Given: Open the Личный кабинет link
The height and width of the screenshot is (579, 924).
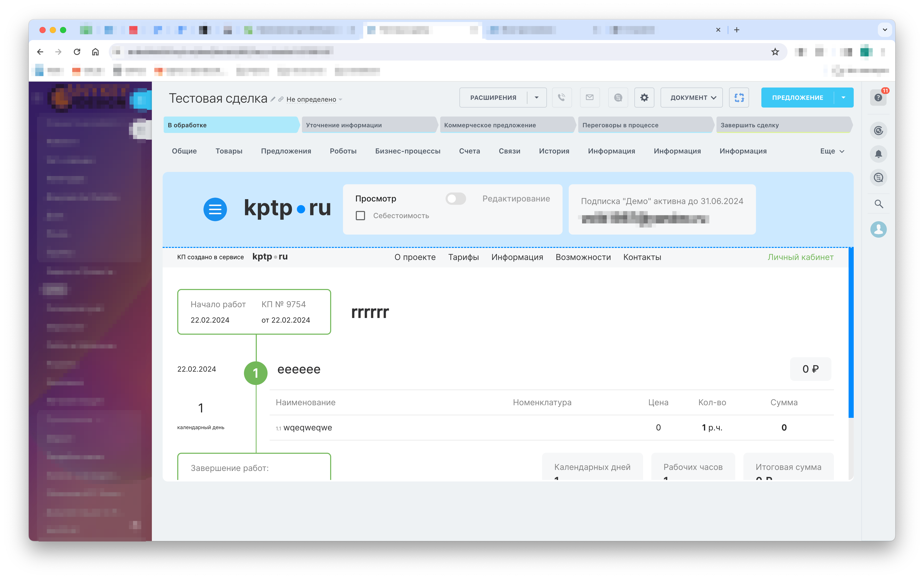Looking at the screenshot, I should point(800,257).
